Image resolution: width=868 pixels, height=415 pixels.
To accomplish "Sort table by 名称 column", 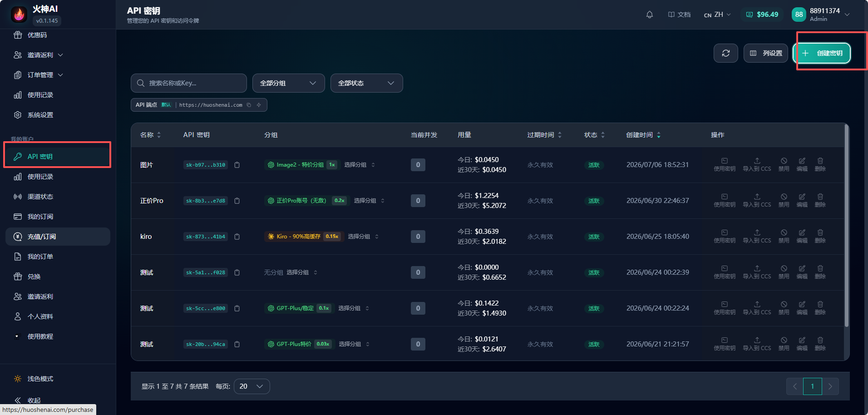I will pos(150,135).
